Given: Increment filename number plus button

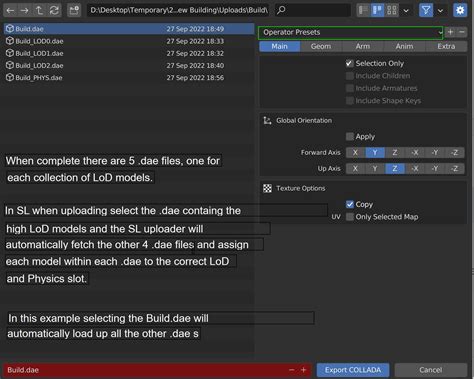Looking at the screenshot, I should tap(303, 370).
